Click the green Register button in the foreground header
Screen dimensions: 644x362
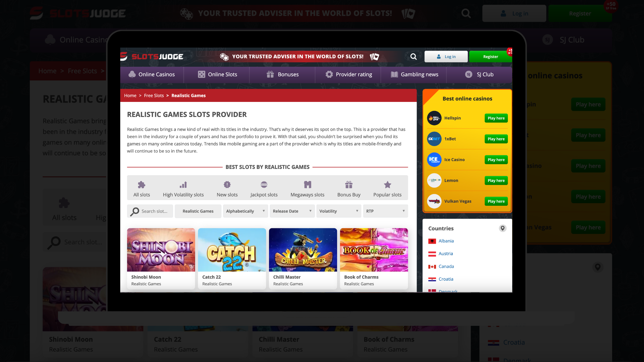[490, 57]
